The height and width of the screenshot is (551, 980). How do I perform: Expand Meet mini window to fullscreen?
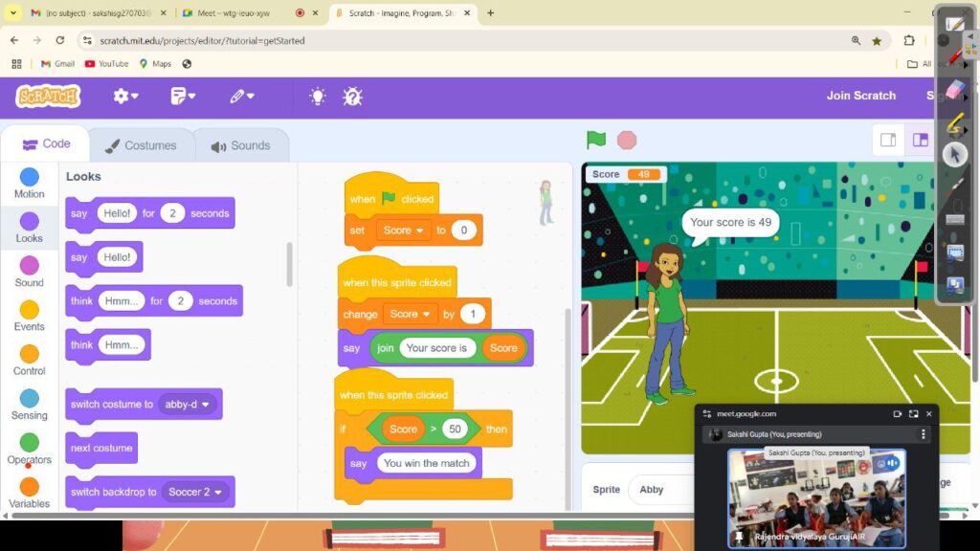913,413
